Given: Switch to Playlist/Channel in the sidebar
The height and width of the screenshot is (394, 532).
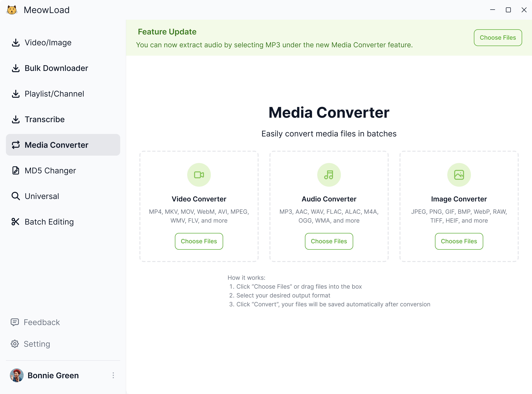Looking at the screenshot, I should (x=54, y=94).
